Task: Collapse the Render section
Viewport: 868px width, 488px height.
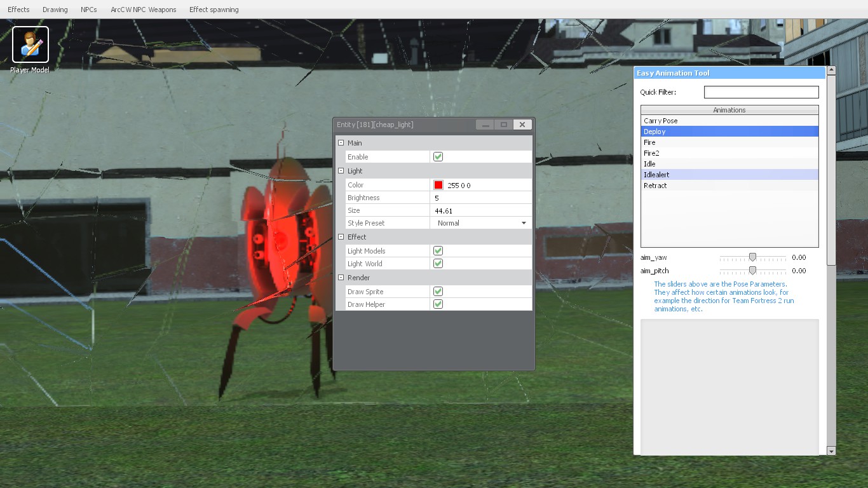Action: pyautogui.click(x=341, y=278)
